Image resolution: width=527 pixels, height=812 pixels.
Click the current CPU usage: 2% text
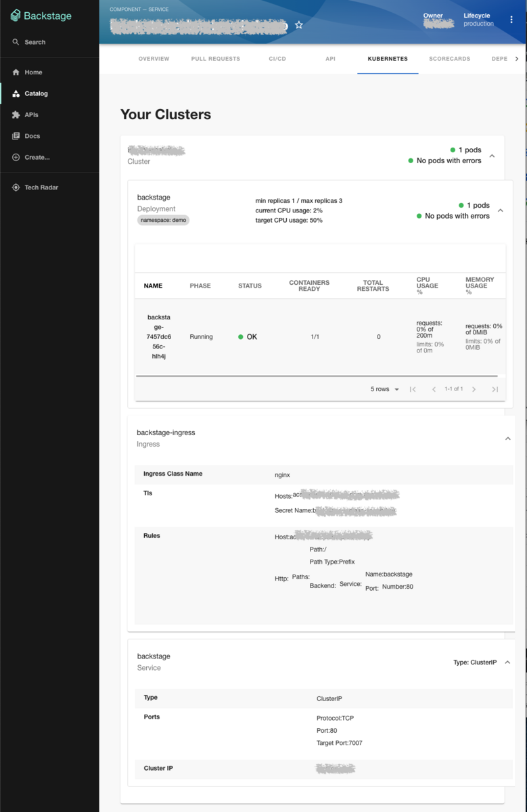coord(289,210)
